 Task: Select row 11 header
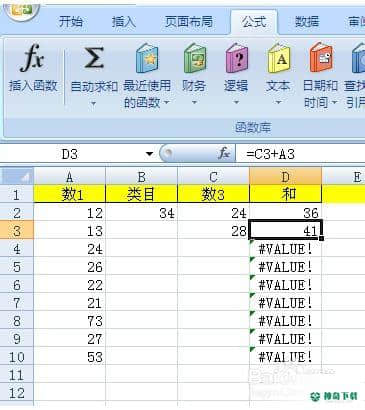click(17, 374)
